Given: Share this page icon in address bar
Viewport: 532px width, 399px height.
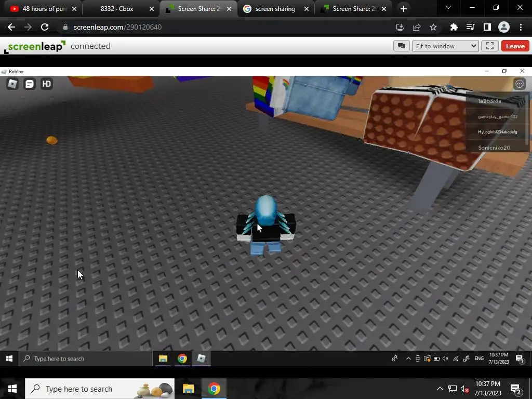Looking at the screenshot, I should (417, 27).
